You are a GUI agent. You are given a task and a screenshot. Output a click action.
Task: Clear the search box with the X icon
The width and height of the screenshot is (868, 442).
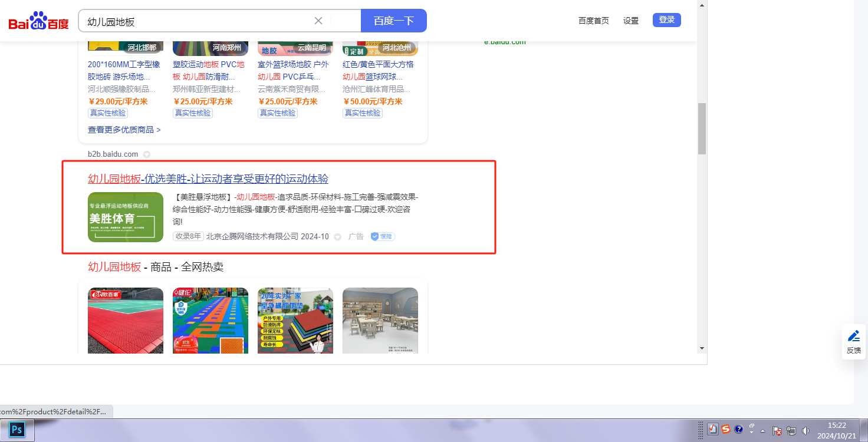(318, 21)
